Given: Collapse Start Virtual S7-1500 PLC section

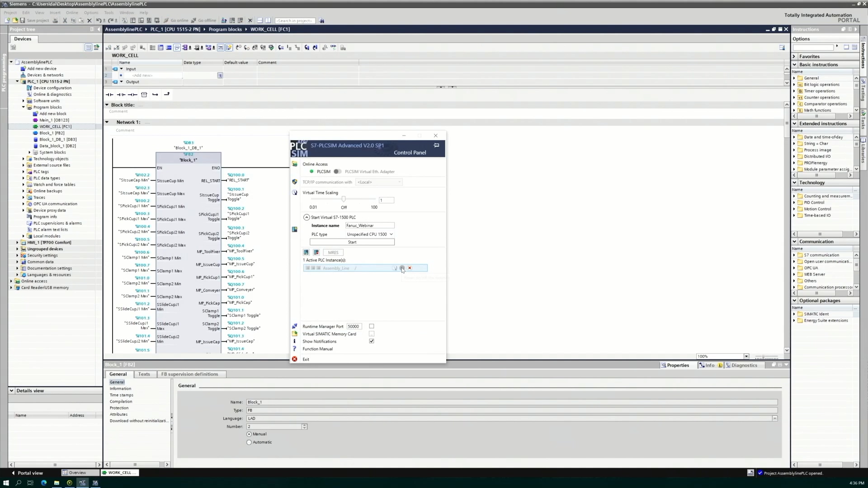Looking at the screenshot, I should pyautogui.click(x=307, y=217).
